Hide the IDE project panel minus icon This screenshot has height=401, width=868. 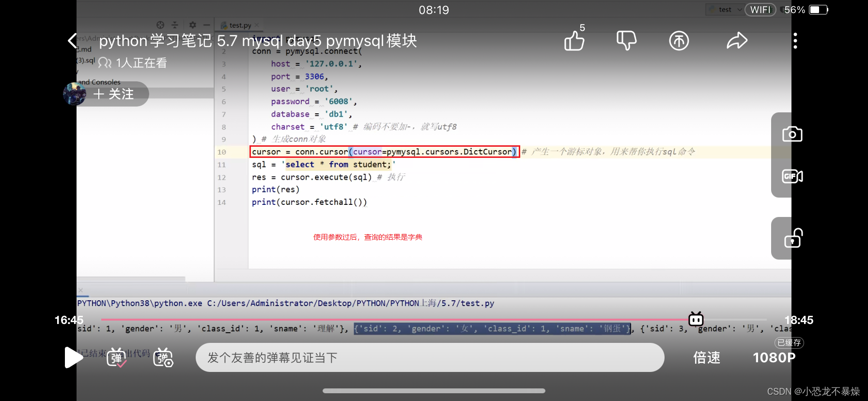pos(207,25)
